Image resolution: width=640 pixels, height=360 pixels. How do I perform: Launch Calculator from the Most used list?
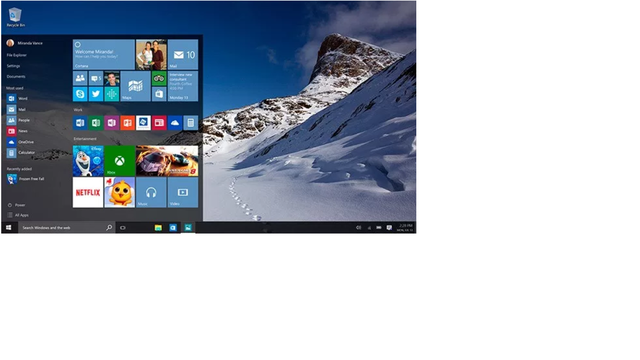coord(21,153)
